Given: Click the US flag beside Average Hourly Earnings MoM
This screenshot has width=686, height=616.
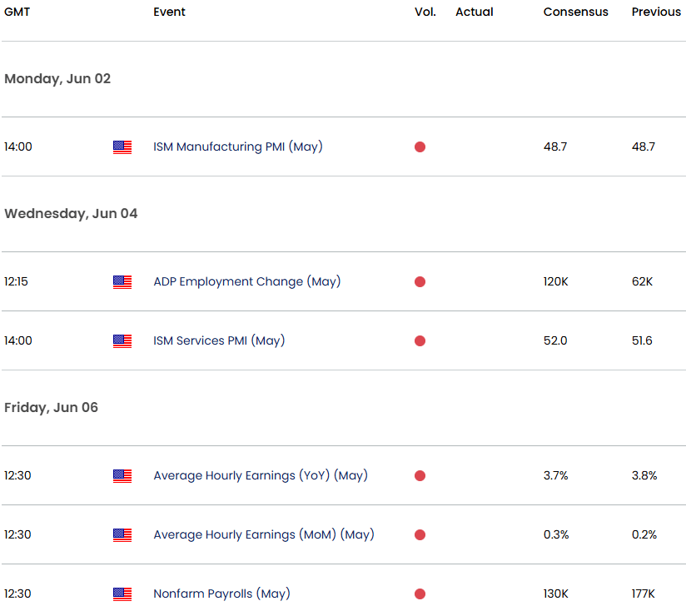Looking at the screenshot, I should point(122,534).
